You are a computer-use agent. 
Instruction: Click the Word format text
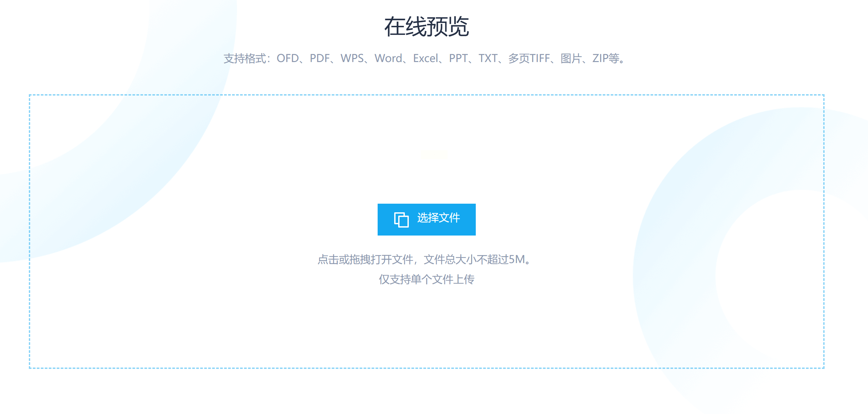[388, 58]
